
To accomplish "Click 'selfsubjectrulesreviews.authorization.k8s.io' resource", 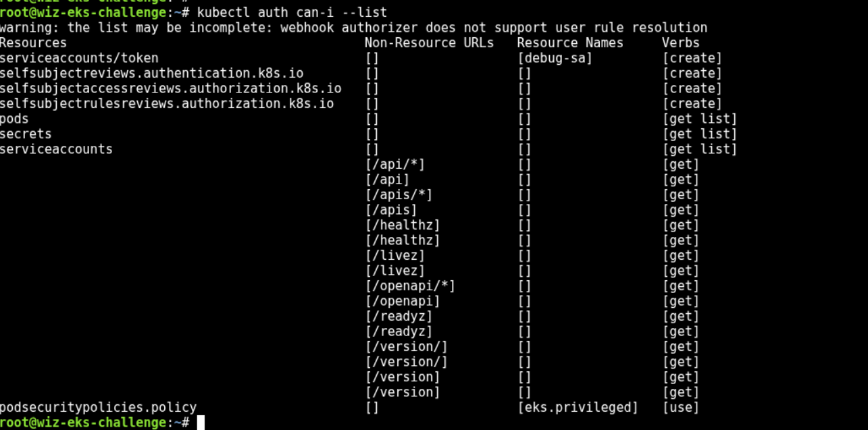I will point(167,103).
